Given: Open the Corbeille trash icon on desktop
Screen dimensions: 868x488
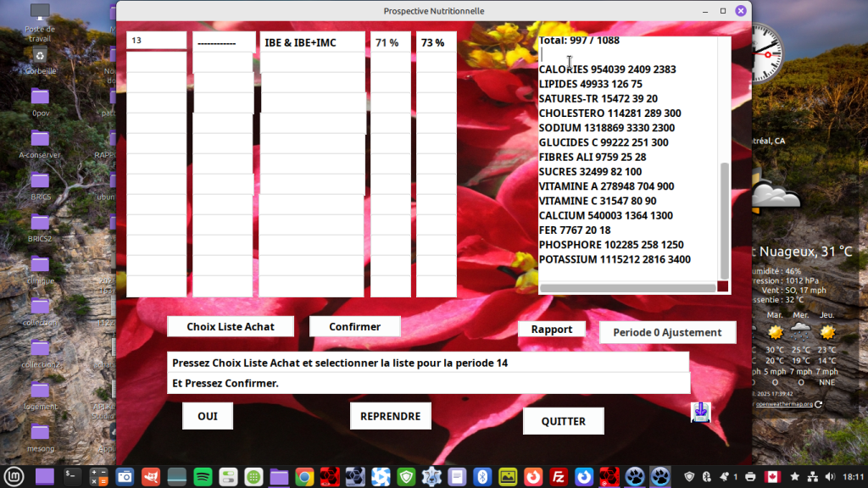Looking at the screenshot, I should click(x=40, y=61).
